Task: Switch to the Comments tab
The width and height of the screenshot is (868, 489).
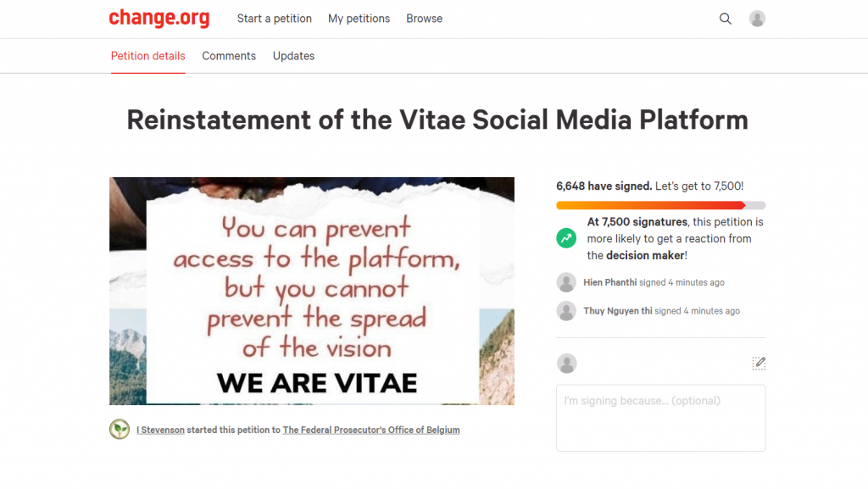Action: click(x=229, y=56)
